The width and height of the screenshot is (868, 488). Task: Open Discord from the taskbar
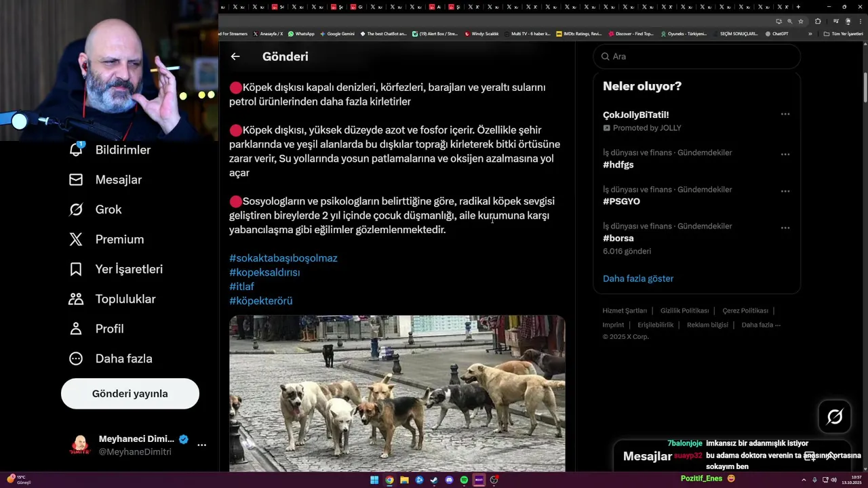(x=449, y=480)
